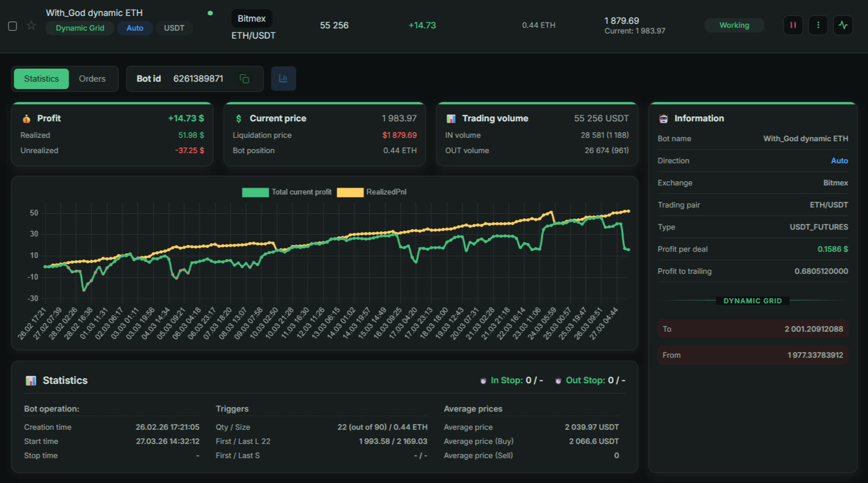Click the Working status badge

(x=734, y=26)
